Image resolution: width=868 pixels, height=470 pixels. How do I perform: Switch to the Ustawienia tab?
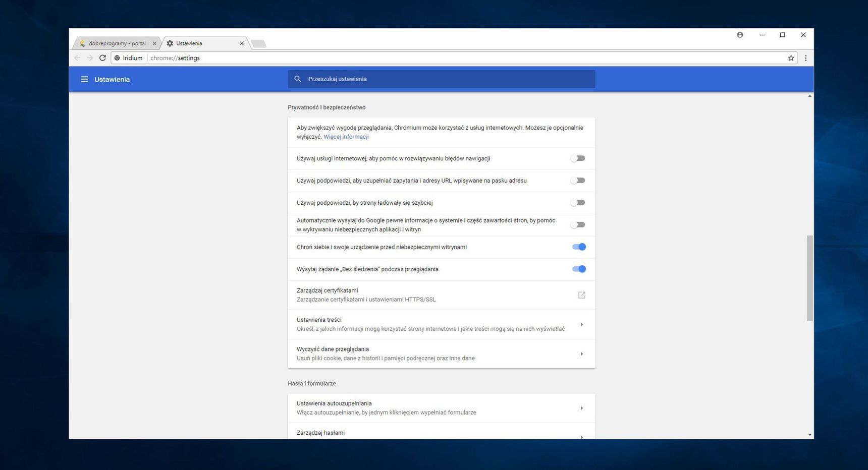[x=204, y=43]
